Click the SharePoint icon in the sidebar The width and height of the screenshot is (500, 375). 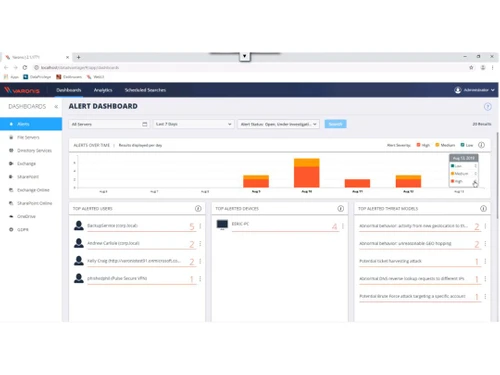11,177
